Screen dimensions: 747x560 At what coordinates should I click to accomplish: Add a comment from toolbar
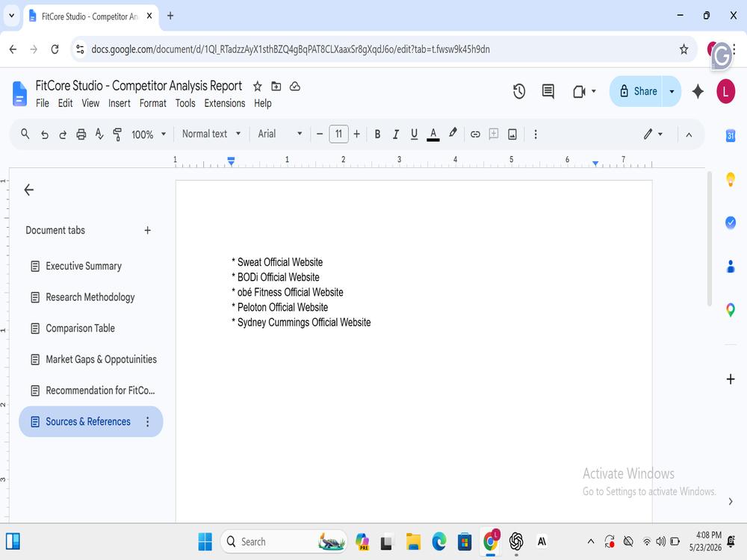(494, 134)
